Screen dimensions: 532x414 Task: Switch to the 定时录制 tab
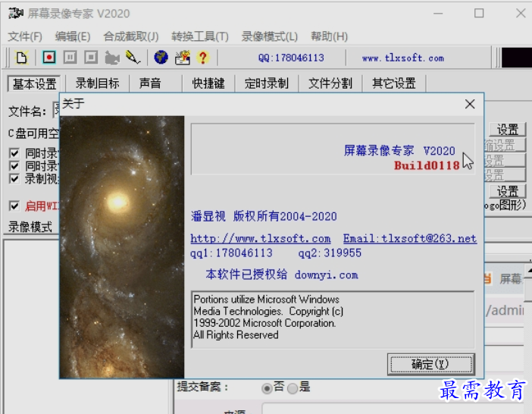267,83
